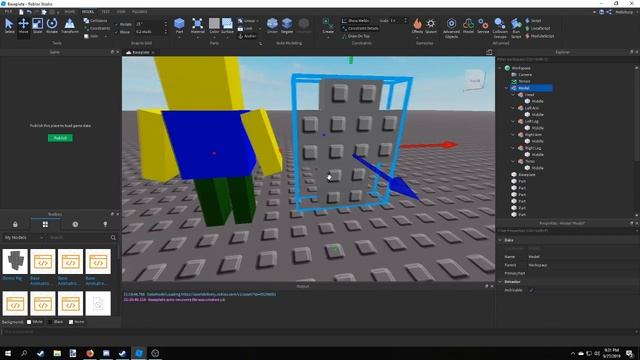Viewport: 640px width, 360px height.
Task: Toggle the Archivable property checkbox
Action: point(531,290)
